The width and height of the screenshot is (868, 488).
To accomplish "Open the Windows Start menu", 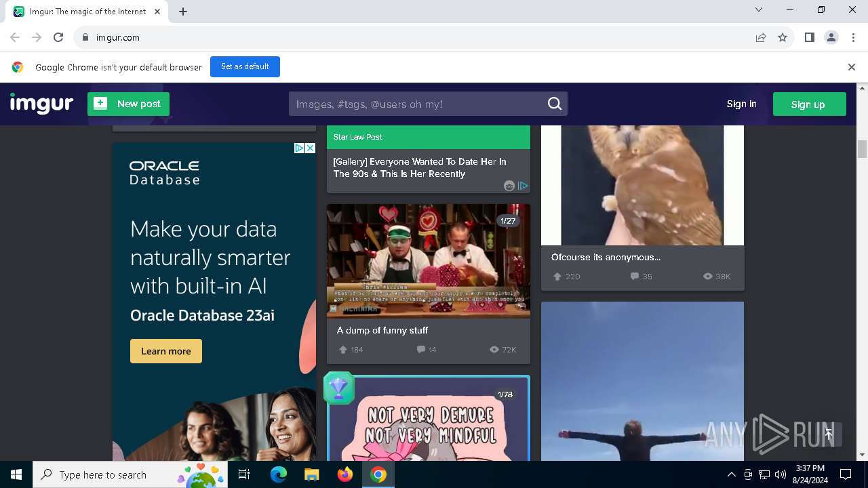I will [x=16, y=474].
